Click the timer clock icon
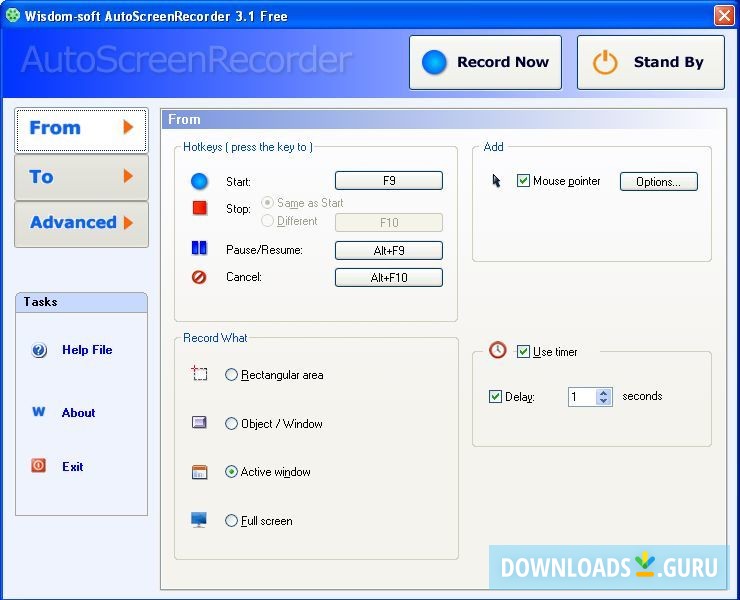The height and width of the screenshot is (600, 740). (x=497, y=350)
